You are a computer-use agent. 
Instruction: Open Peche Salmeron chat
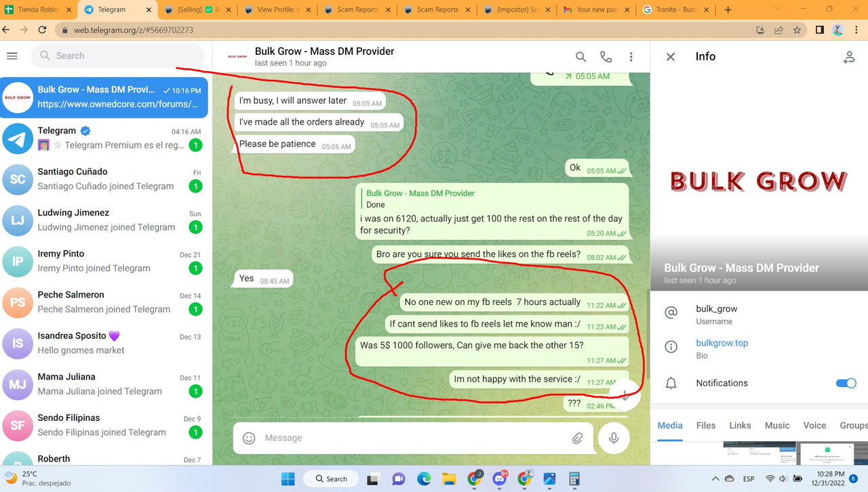(x=104, y=302)
